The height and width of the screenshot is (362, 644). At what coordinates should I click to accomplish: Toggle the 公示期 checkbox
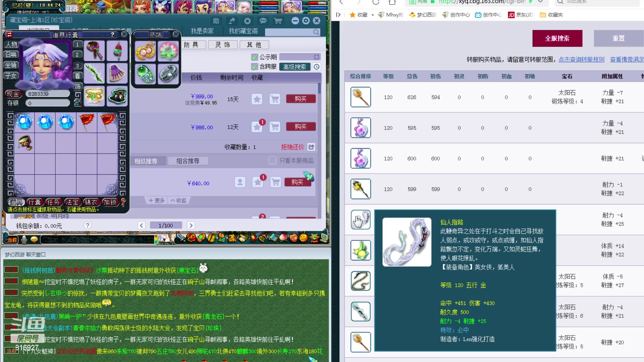[255, 57]
